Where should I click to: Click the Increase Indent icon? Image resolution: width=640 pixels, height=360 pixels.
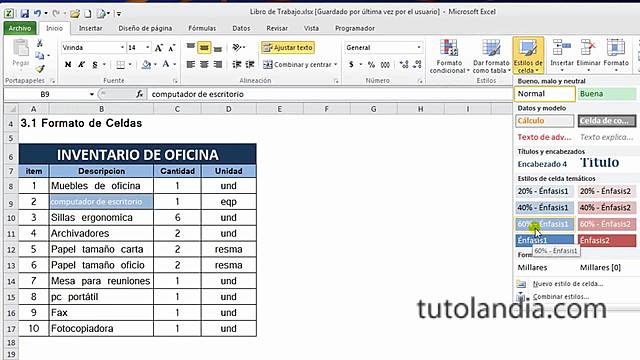click(x=250, y=64)
